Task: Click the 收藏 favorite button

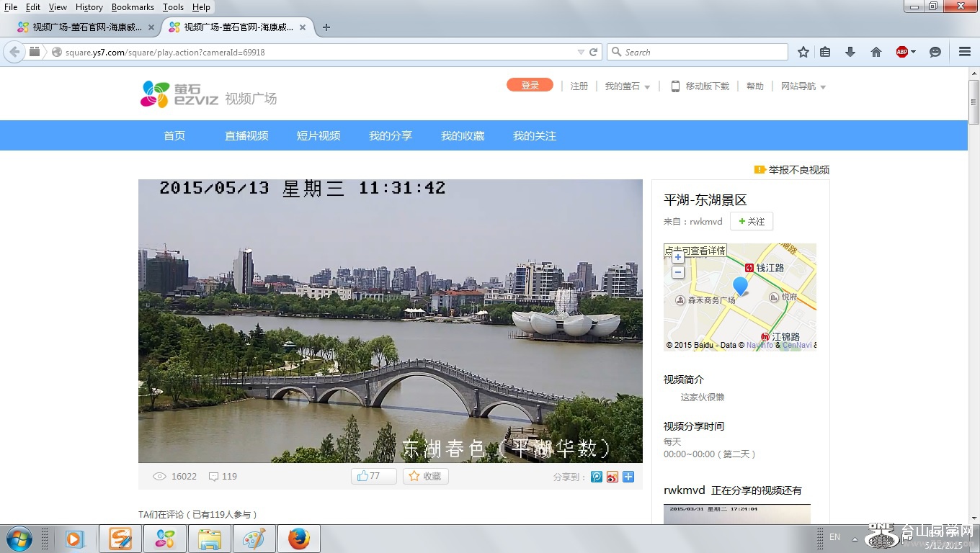Action: [x=426, y=476]
